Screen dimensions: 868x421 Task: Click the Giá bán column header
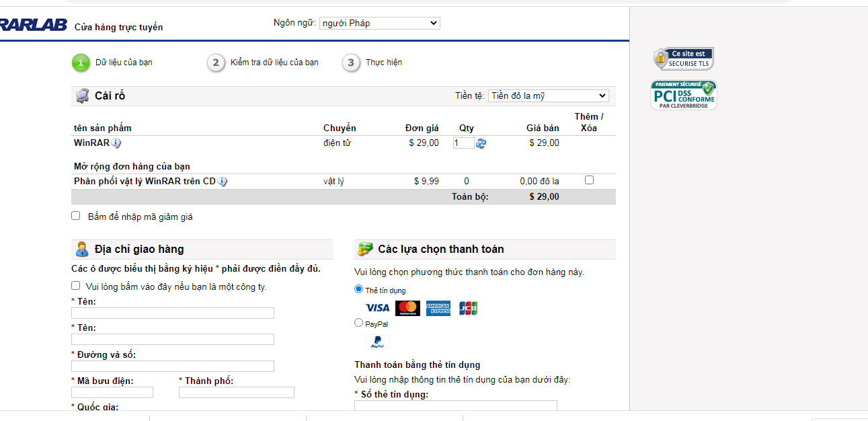coord(543,128)
